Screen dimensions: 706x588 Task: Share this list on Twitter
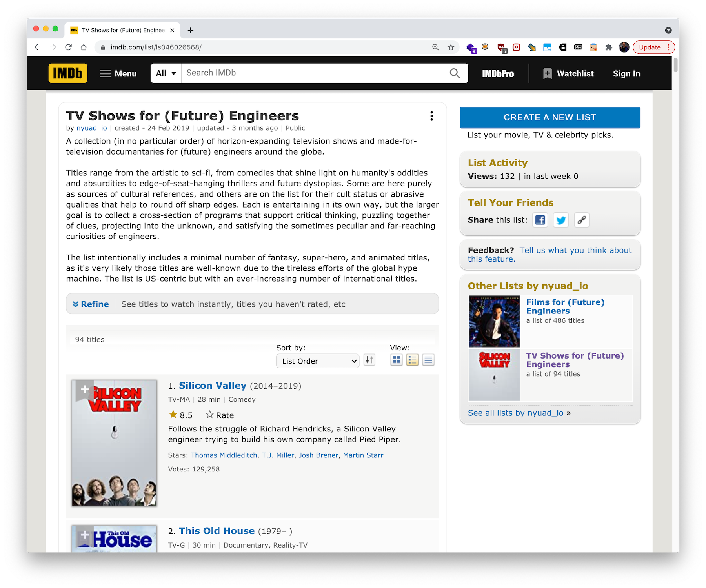click(x=561, y=220)
